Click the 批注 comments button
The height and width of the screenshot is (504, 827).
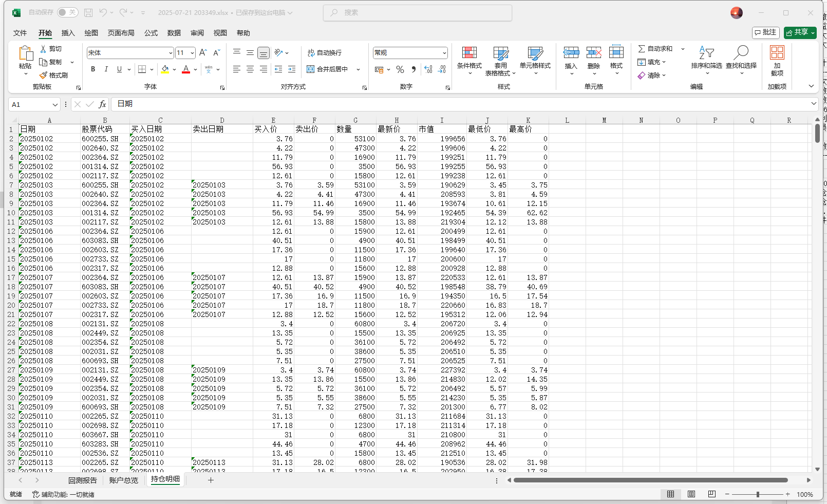tap(765, 32)
